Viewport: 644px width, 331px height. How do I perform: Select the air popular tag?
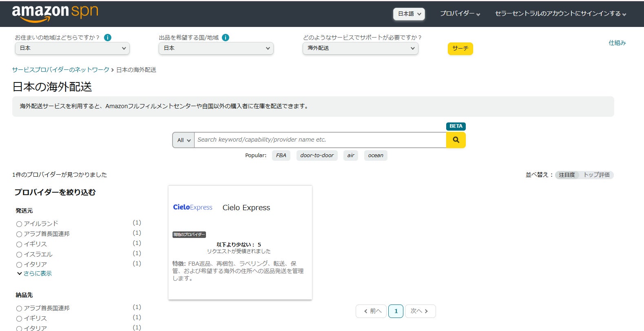point(351,156)
